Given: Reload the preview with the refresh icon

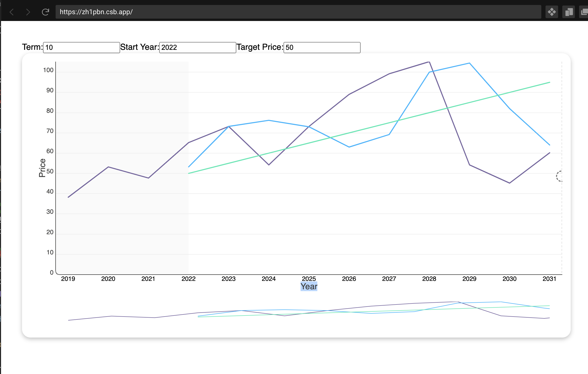Looking at the screenshot, I should pyautogui.click(x=45, y=12).
